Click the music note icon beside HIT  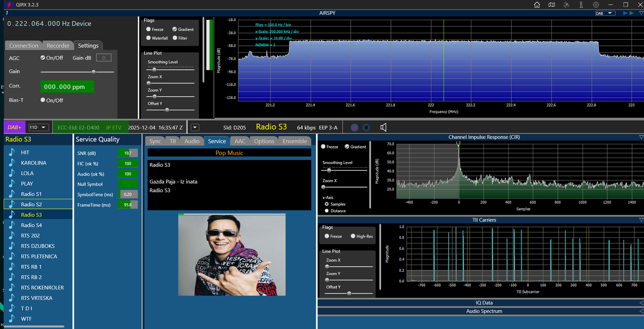coord(12,152)
